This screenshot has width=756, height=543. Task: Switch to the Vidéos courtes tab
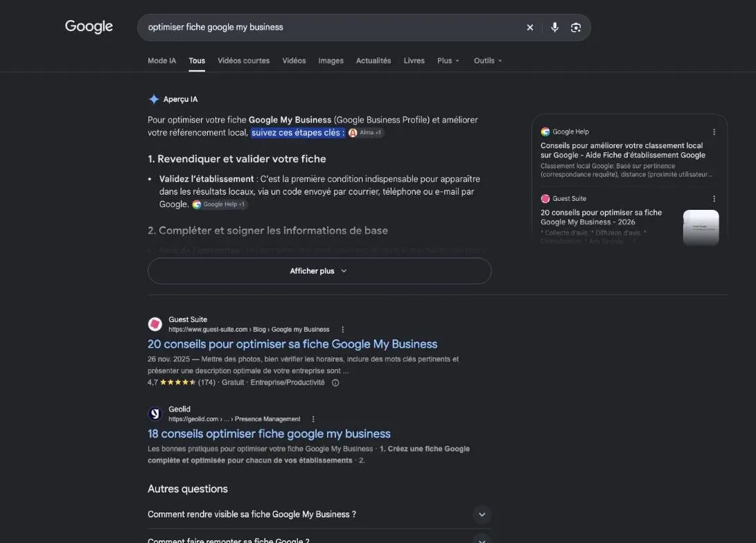[x=243, y=61]
